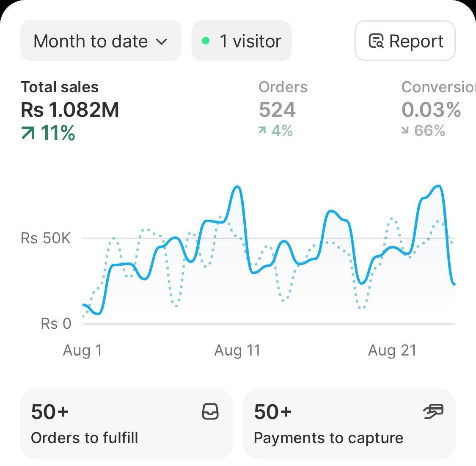This screenshot has height=466, width=476.
Task: Click the chevron beside Month to date
Action: [162, 41]
